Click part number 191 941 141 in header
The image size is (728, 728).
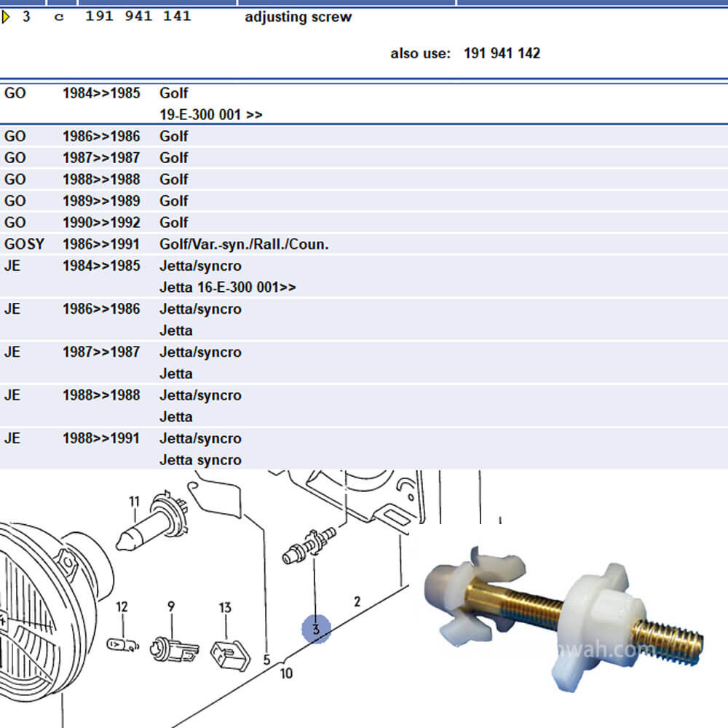tap(140, 15)
